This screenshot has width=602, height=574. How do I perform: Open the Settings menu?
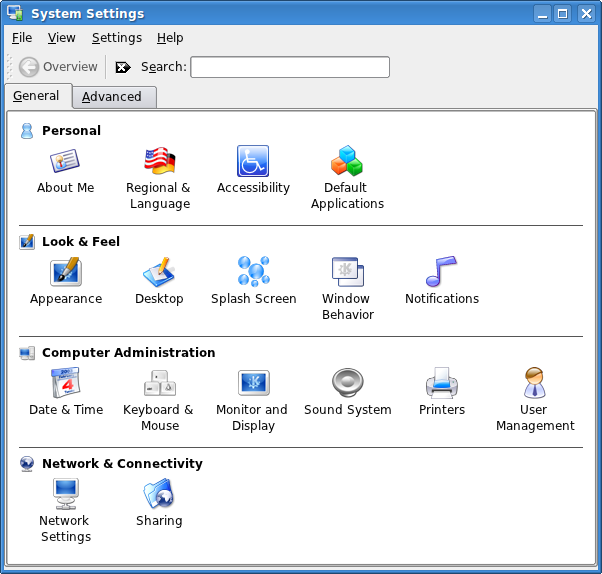pos(117,38)
